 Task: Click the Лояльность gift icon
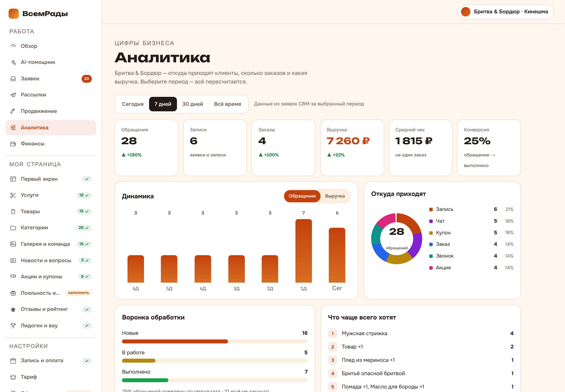coord(13,293)
